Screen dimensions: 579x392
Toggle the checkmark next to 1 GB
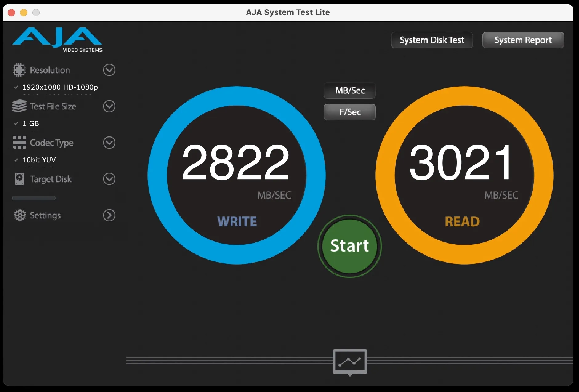[16, 123]
